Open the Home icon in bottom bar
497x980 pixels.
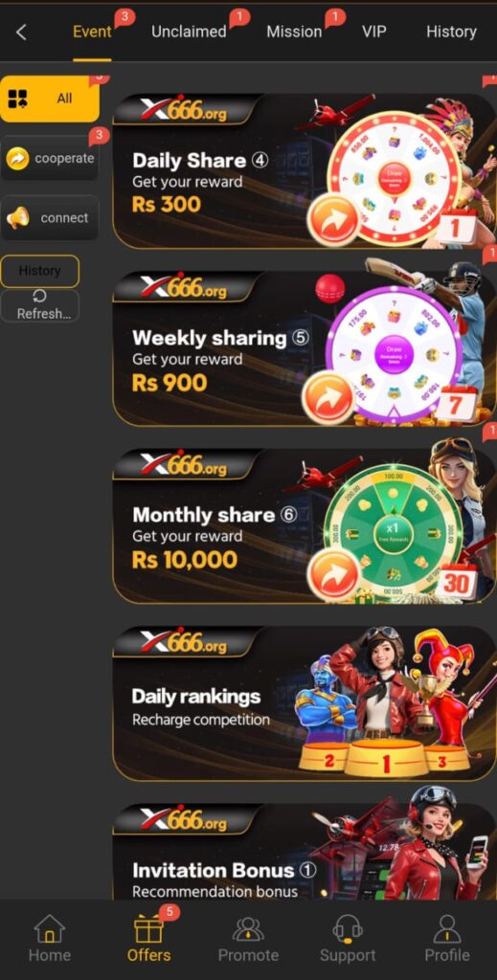[50, 928]
